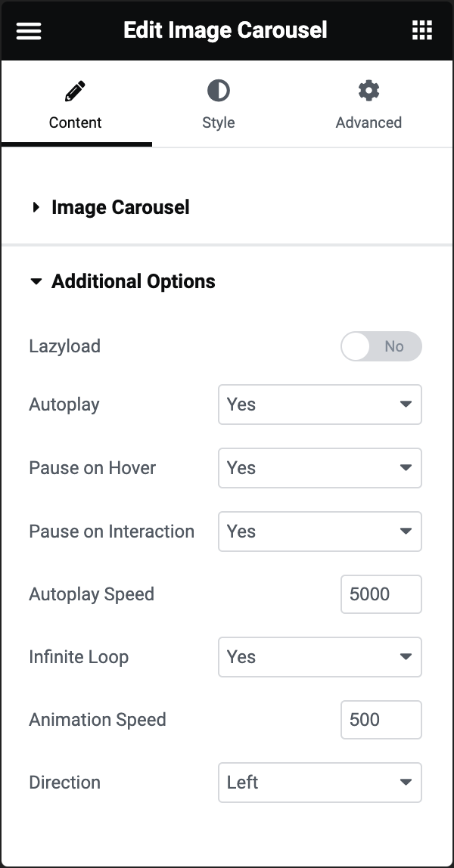454x868 pixels.
Task: Switch to the Style tab
Action: pos(218,104)
